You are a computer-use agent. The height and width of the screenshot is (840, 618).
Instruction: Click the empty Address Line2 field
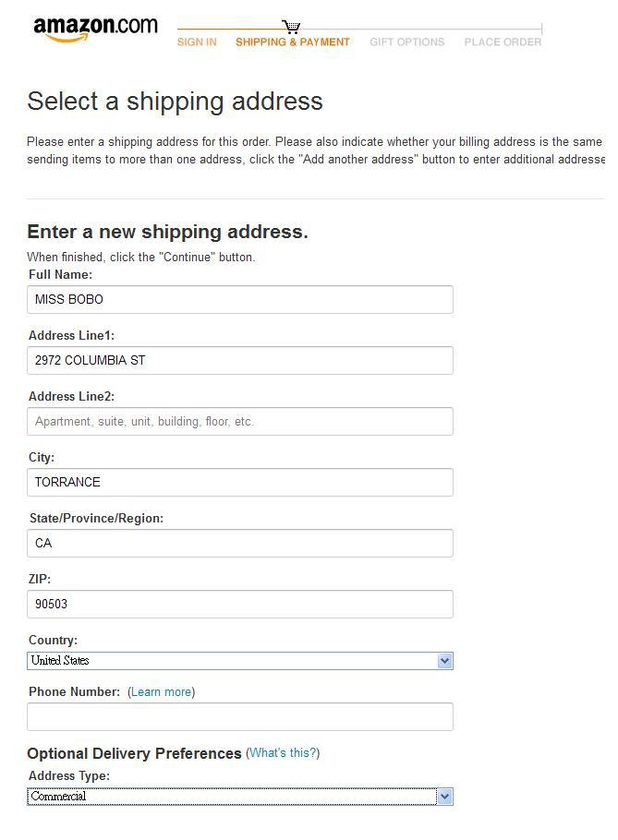pyautogui.click(x=240, y=421)
